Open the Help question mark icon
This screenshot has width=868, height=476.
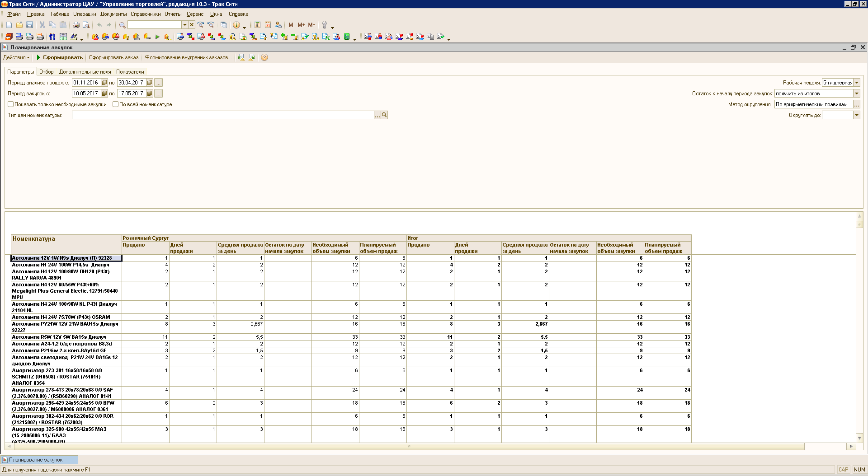click(x=264, y=57)
